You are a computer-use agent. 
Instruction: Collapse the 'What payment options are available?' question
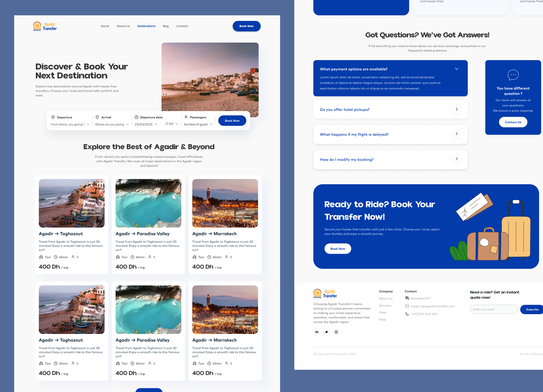coord(457,69)
